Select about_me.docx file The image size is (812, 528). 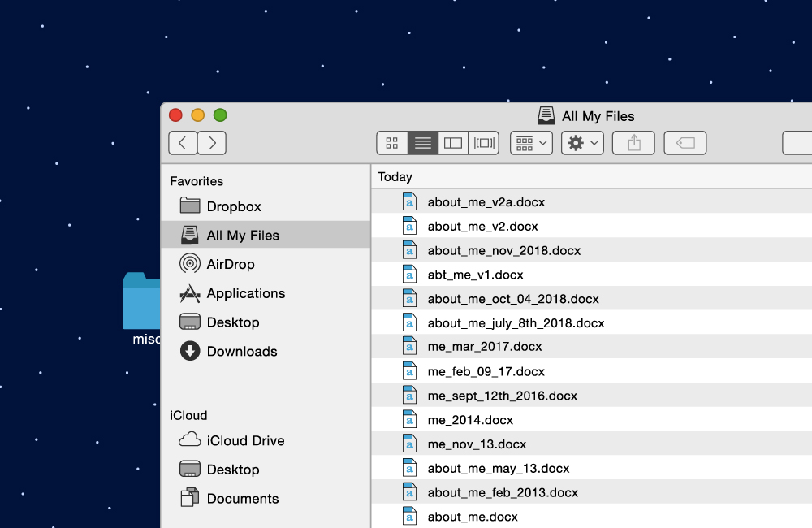click(591, 516)
